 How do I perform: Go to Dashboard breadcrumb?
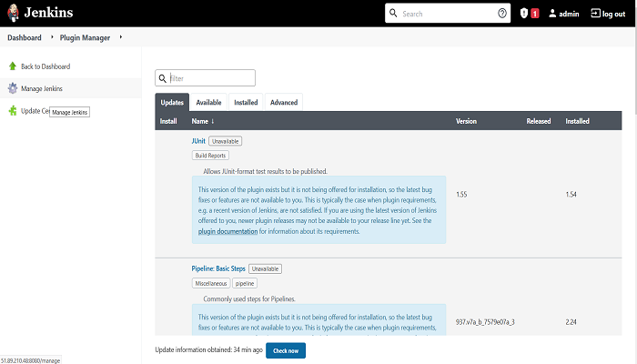click(25, 37)
